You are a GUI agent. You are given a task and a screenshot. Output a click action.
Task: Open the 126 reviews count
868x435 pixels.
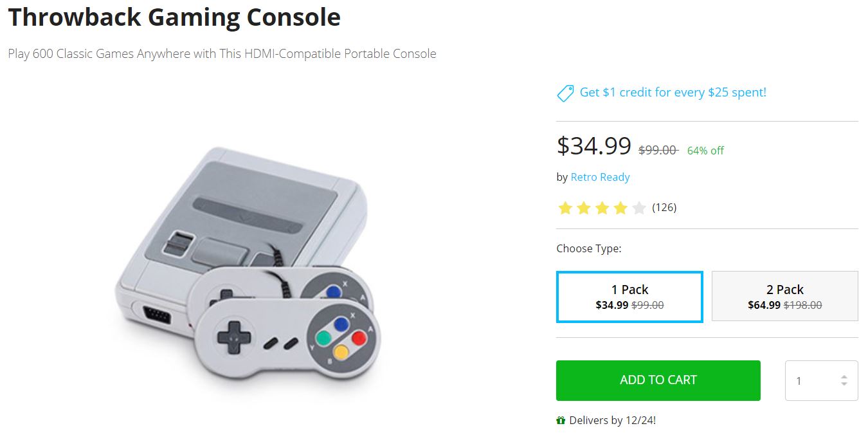[664, 207]
